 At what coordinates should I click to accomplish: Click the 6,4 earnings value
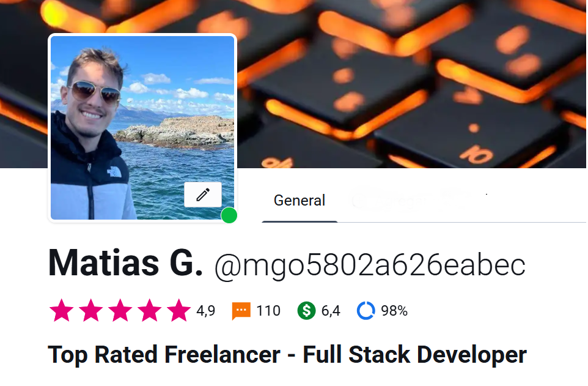coord(331,311)
